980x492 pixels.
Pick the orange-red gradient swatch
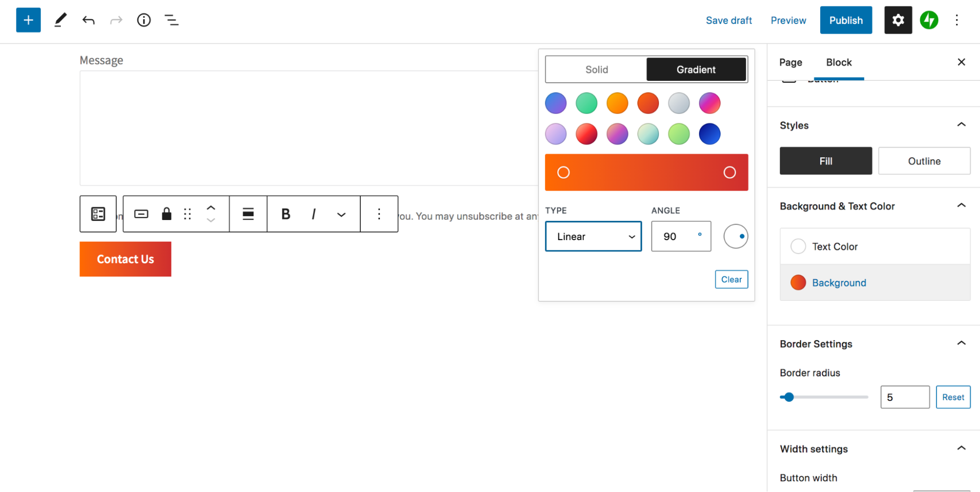click(648, 103)
